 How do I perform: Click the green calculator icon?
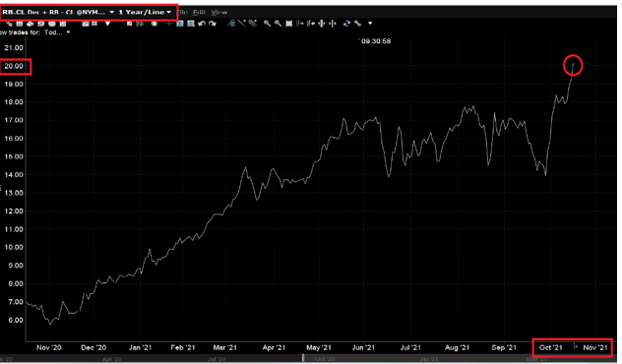(231, 24)
